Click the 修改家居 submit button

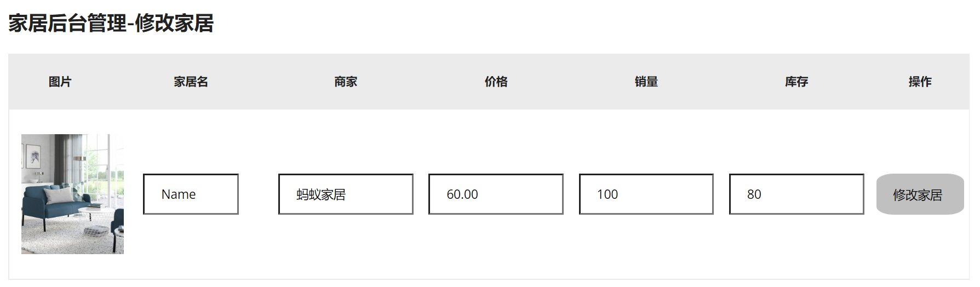[x=919, y=194]
